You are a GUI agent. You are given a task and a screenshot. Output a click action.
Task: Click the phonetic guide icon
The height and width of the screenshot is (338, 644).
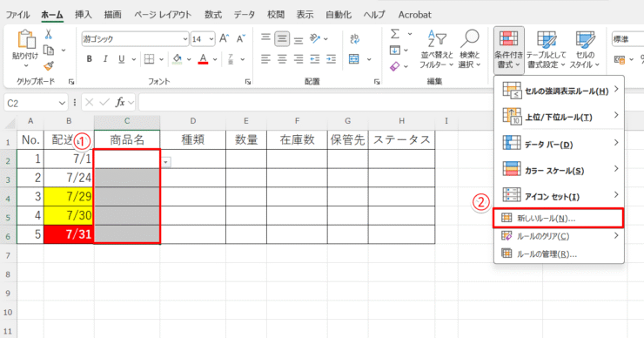coord(231,59)
